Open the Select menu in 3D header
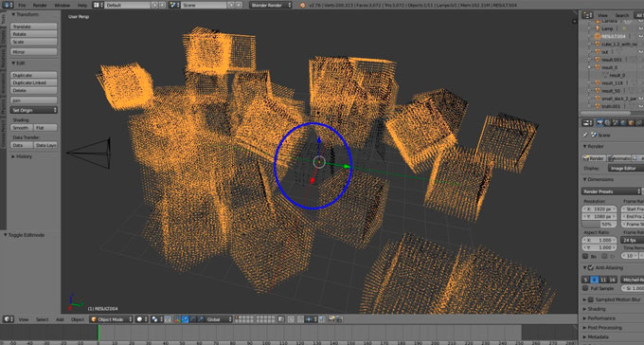Viewport: 644px width, 345px height. 42,319
